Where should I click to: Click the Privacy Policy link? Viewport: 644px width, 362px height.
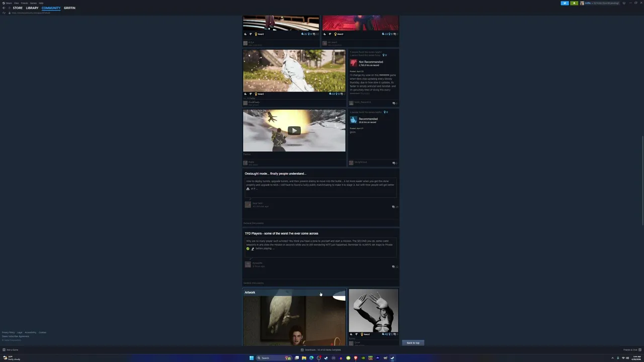pyautogui.click(x=8, y=332)
